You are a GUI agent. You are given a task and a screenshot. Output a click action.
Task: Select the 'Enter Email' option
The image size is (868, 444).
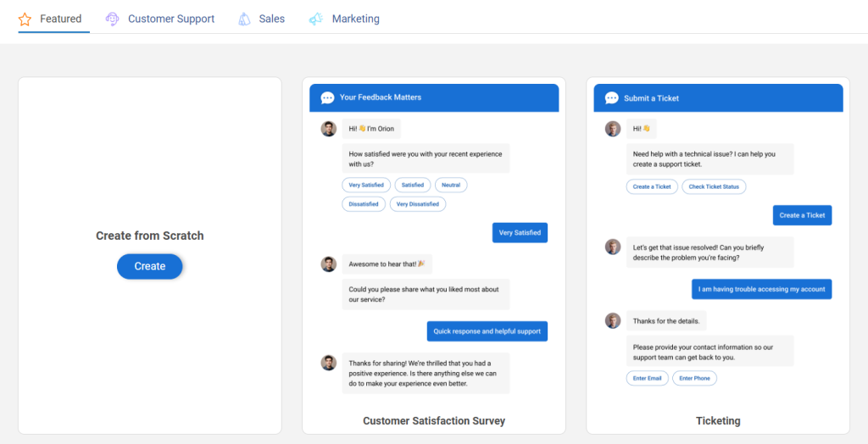(x=647, y=378)
